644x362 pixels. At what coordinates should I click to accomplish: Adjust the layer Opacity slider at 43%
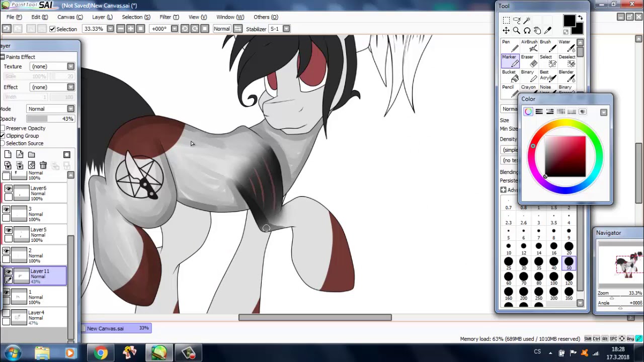pyautogui.click(x=50, y=119)
